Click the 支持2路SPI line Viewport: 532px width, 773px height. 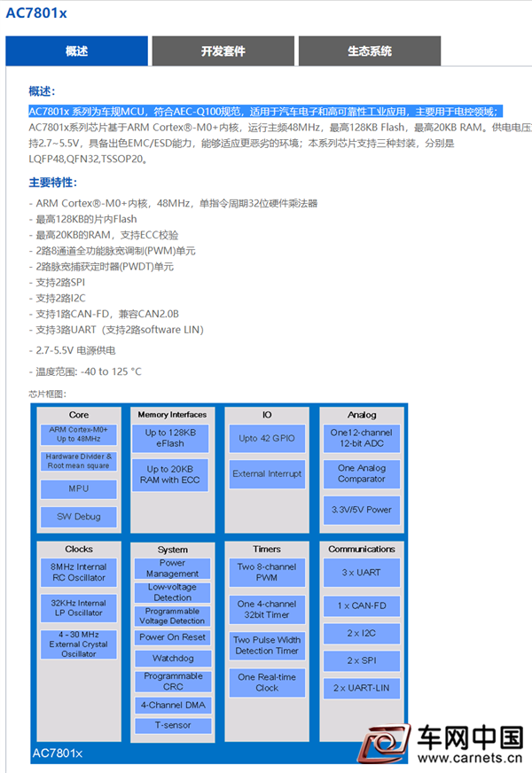[x=57, y=283]
